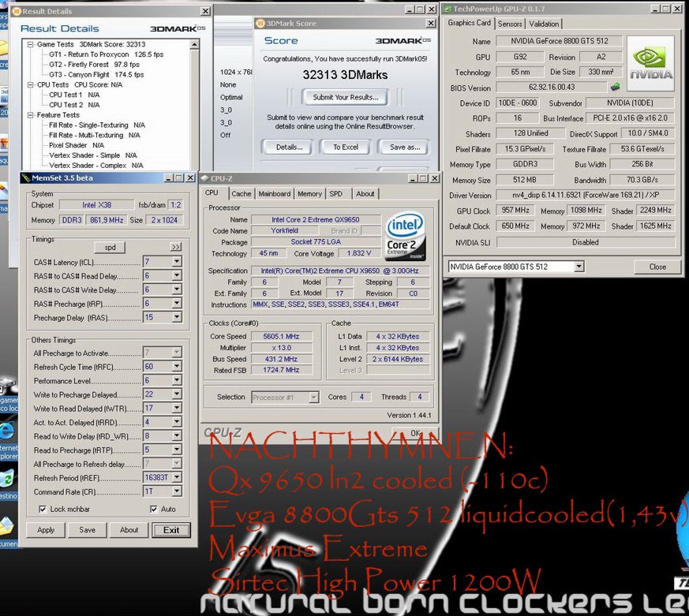The height and width of the screenshot is (616, 689).
Task: Click the 3DMark Score window title icon
Action: (x=260, y=24)
